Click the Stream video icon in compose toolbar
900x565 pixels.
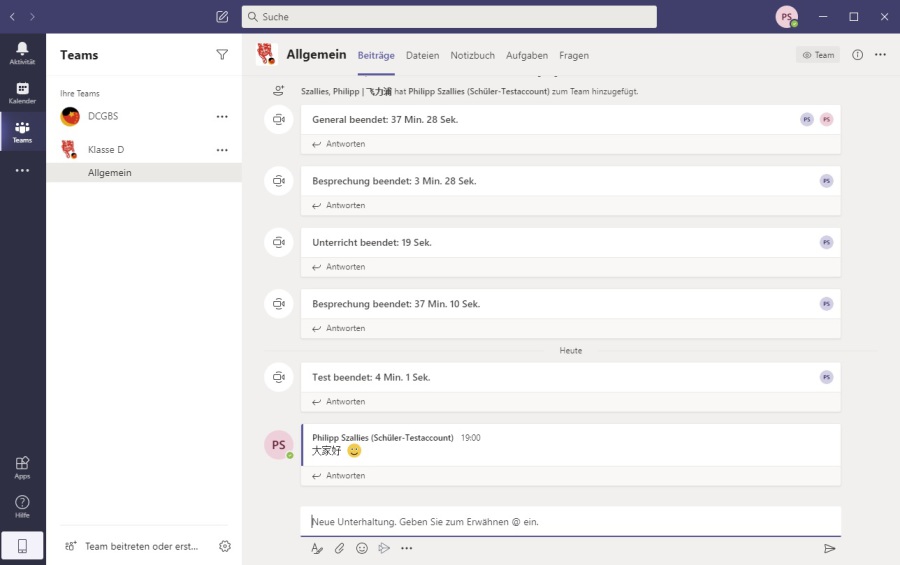[x=384, y=548]
